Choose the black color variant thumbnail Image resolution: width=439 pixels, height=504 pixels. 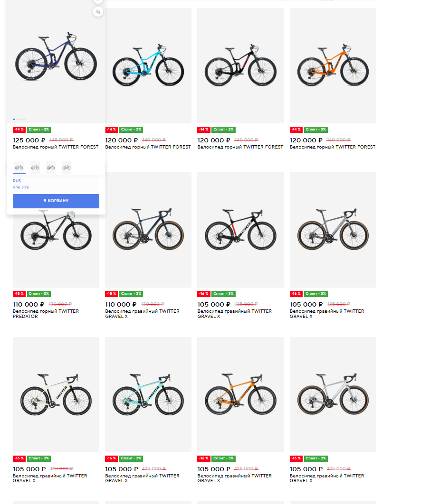point(51,168)
